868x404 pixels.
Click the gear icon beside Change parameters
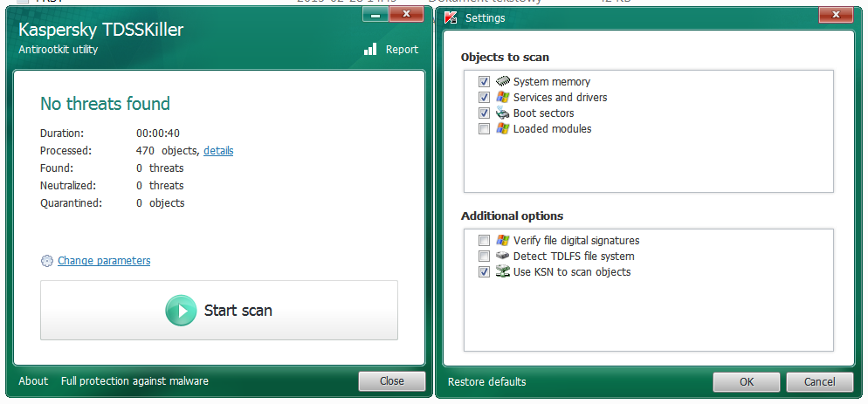point(47,261)
